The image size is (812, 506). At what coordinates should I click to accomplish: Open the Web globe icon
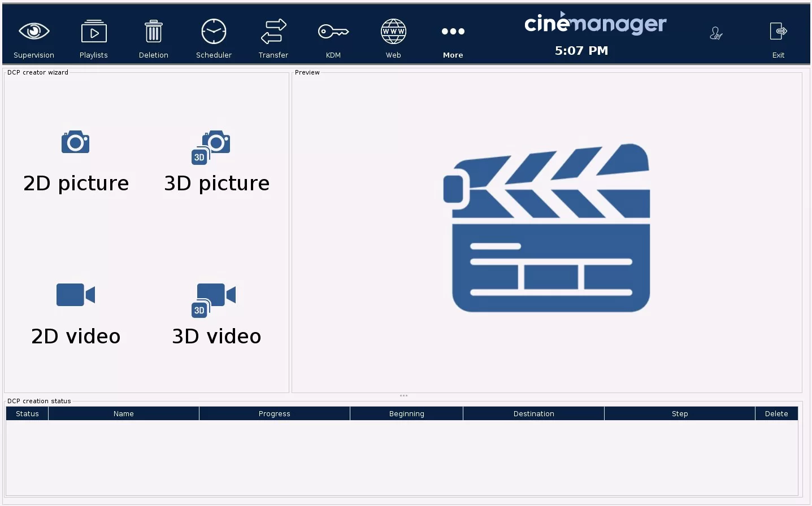click(393, 32)
